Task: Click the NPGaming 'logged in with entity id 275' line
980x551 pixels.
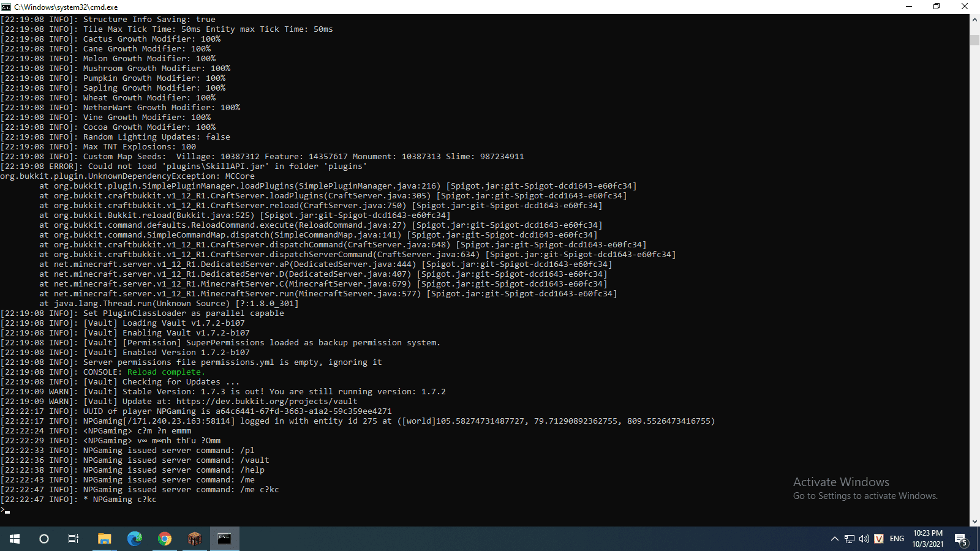Action: tap(358, 421)
